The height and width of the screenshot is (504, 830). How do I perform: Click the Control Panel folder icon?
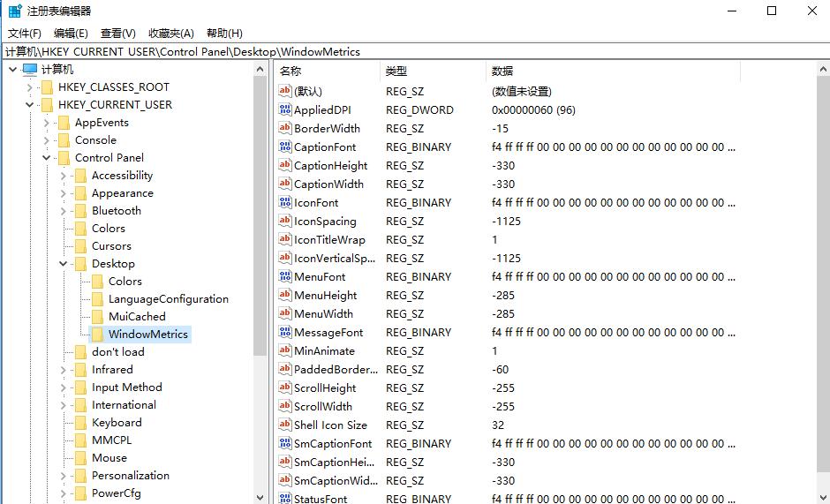coord(64,158)
